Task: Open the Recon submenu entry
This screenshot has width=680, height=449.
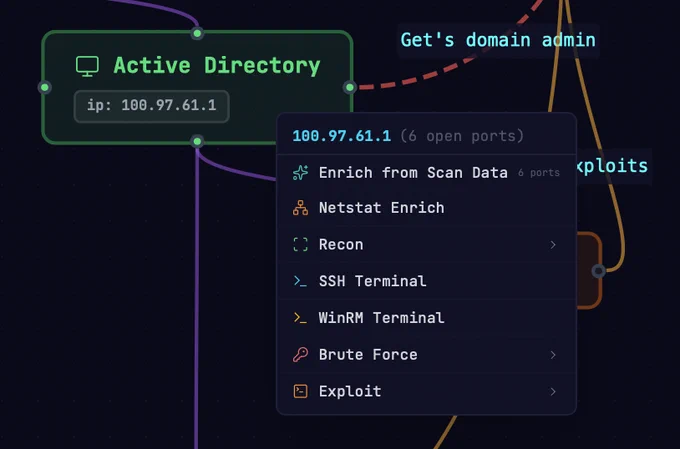Action: coord(426,245)
